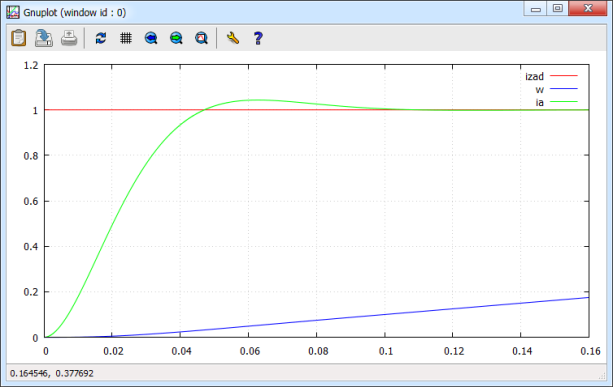Apply next zoom settings icon
The width and height of the screenshot is (614, 387).
point(176,38)
